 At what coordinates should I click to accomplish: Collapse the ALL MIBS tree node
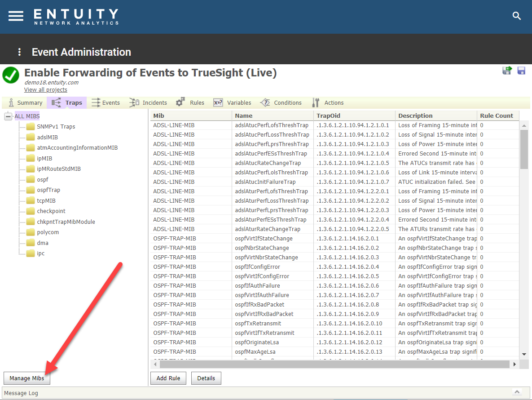[x=8, y=116]
